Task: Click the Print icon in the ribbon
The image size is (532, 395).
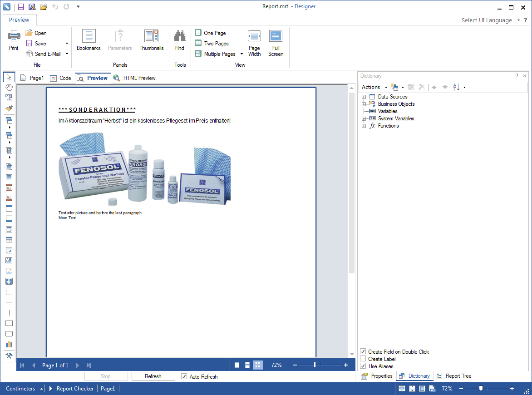Action: point(14,35)
